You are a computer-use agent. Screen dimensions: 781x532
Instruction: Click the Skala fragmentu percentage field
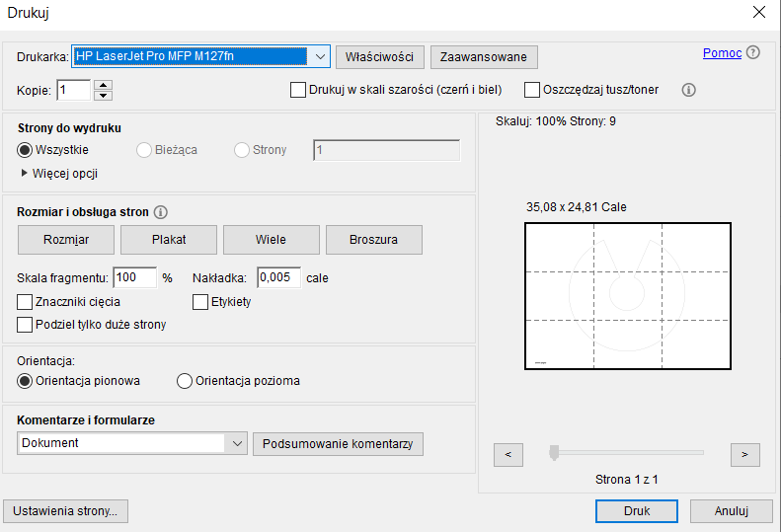[135, 277]
